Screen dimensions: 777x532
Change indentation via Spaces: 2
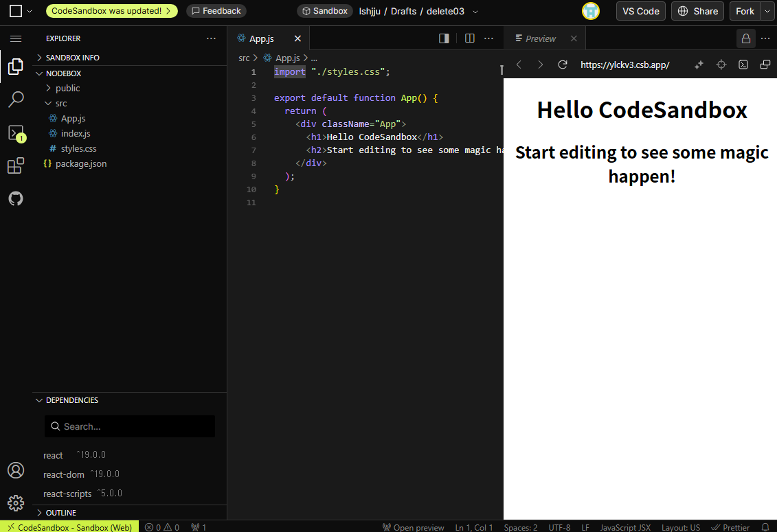pos(520,527)
